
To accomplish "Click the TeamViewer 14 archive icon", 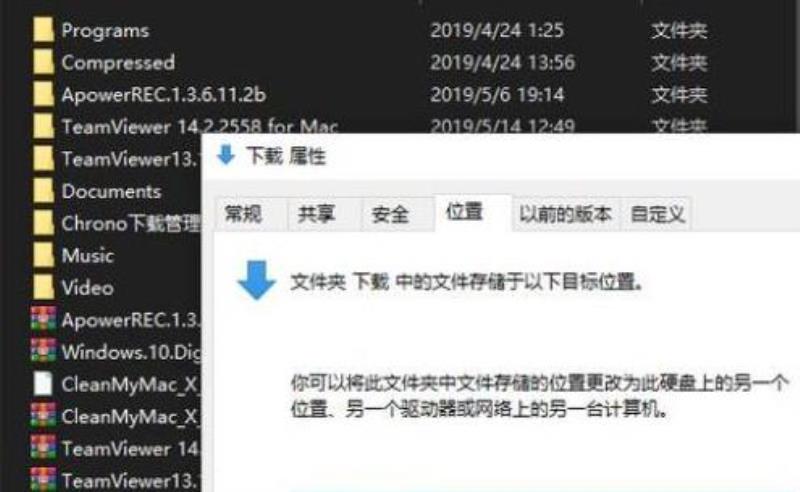I will 43,448.
